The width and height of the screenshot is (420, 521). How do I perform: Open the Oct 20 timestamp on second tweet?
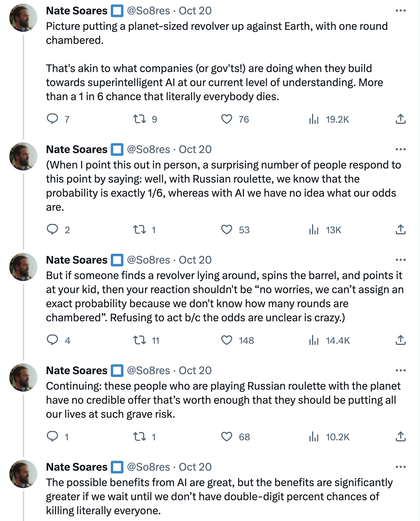(195, 149)
